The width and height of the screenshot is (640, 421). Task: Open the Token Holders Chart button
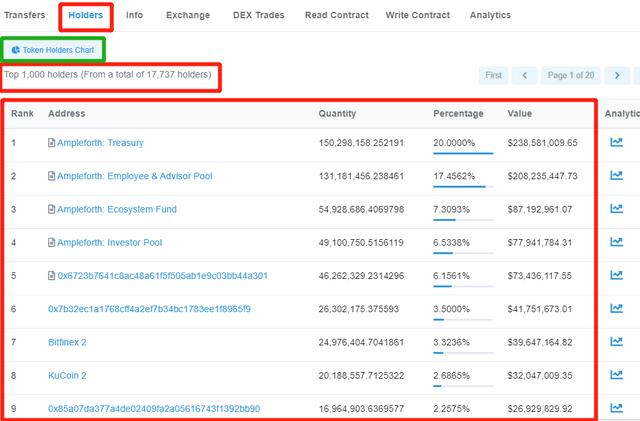click(x=53, y=50)
